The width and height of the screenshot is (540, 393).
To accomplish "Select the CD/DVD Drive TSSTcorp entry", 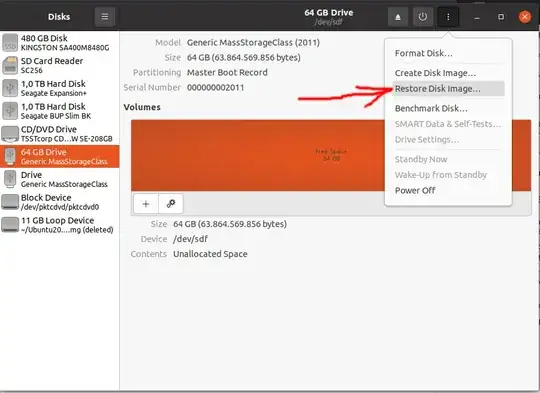I will pyautogui.click(x=60, y=134).
